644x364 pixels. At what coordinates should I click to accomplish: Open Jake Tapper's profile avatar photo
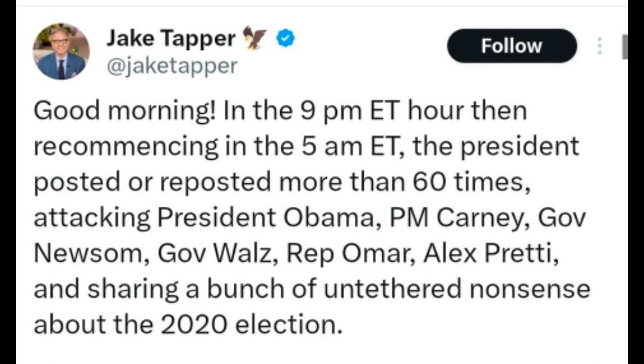61,52
